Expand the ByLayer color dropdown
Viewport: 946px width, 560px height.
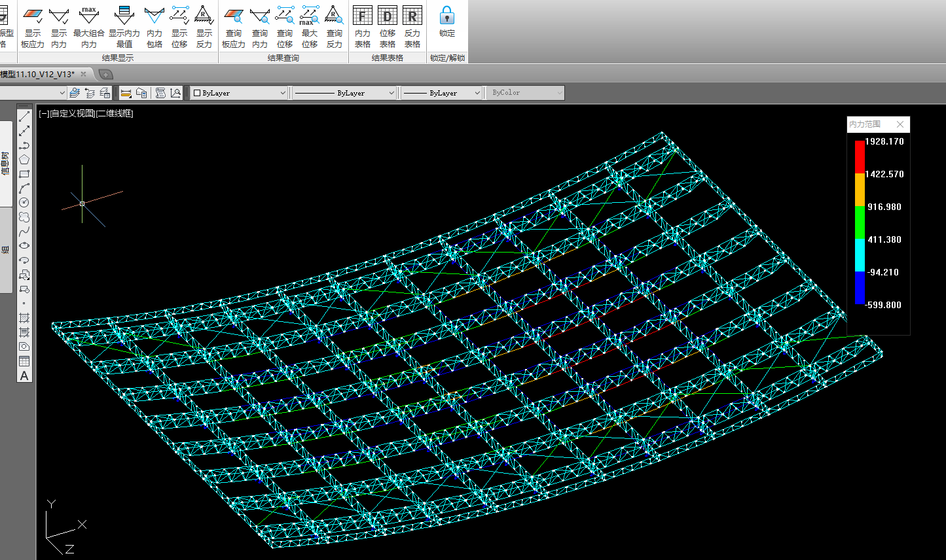pos(239,93)
